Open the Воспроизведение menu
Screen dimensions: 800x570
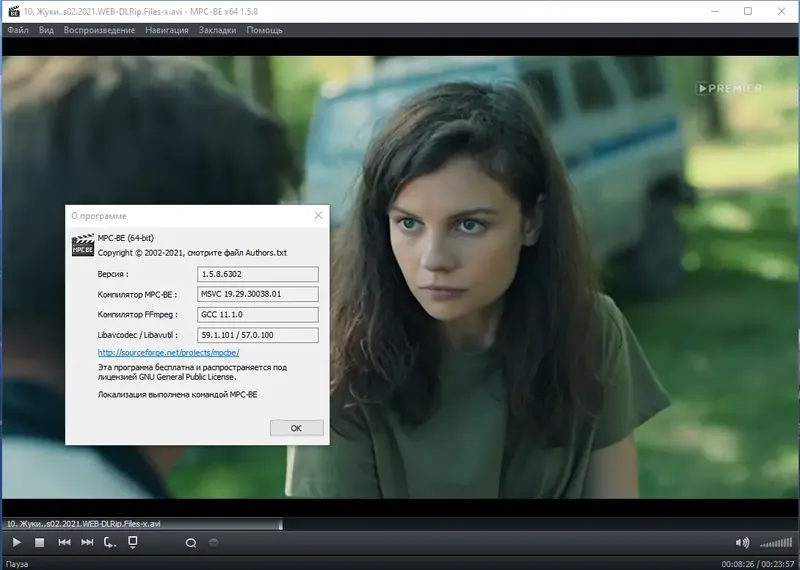pyautogui.click(x=99, y=30)
